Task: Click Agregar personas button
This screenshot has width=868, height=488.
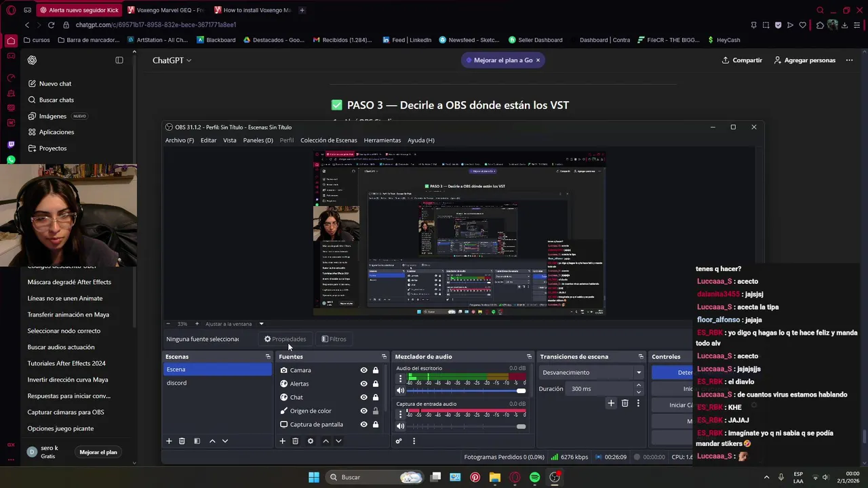Action: (805, 60)
